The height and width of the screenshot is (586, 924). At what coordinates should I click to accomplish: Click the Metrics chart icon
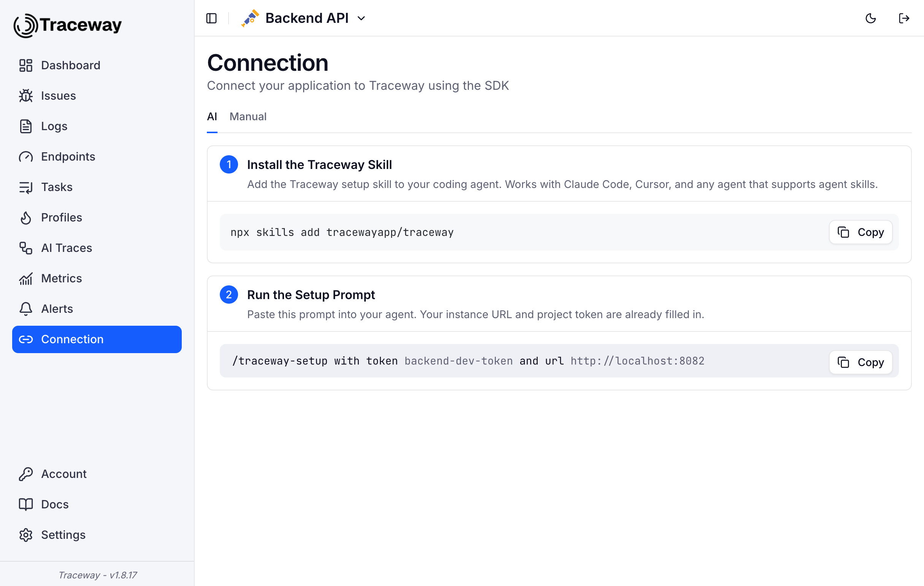pos(26,279)
